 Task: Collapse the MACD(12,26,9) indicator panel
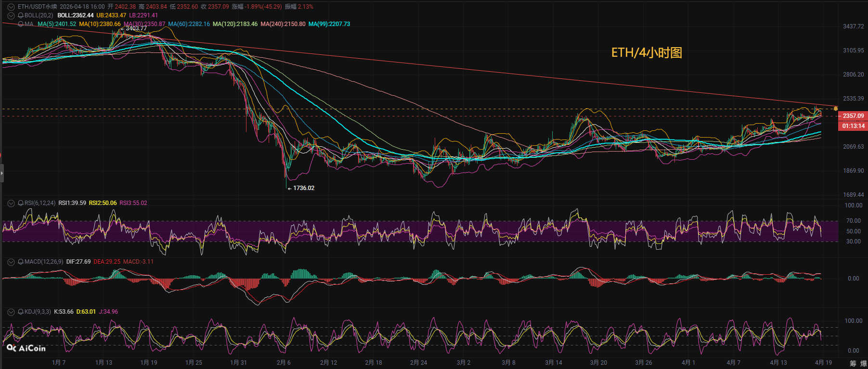pyautogui.click(x=11, y=262)
